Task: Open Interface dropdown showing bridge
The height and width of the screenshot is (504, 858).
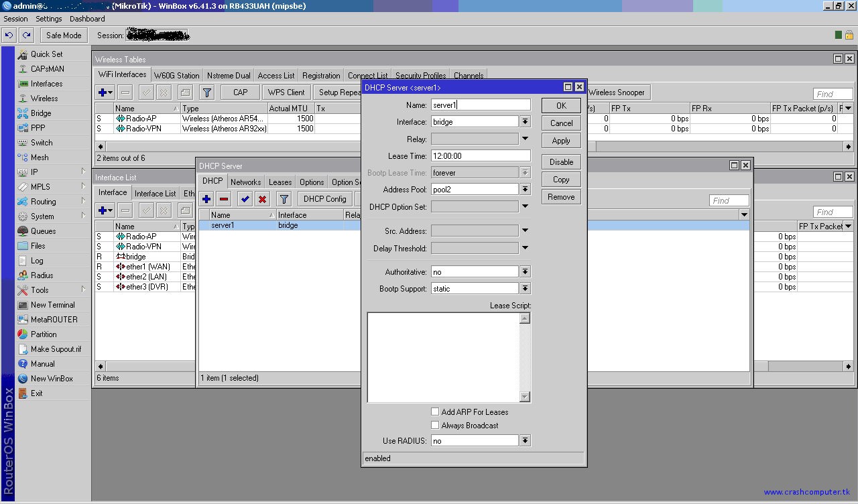Action: pyautogui.click(x=525, y=122)
